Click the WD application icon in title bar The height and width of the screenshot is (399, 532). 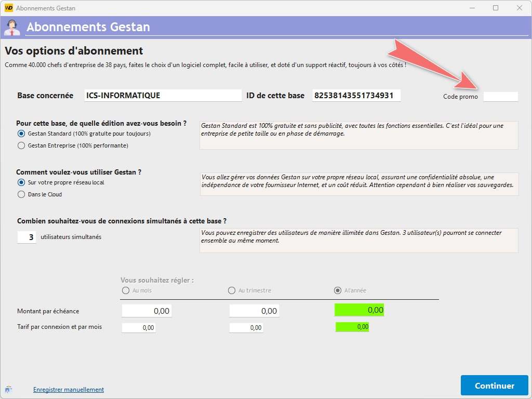(8, 8)
